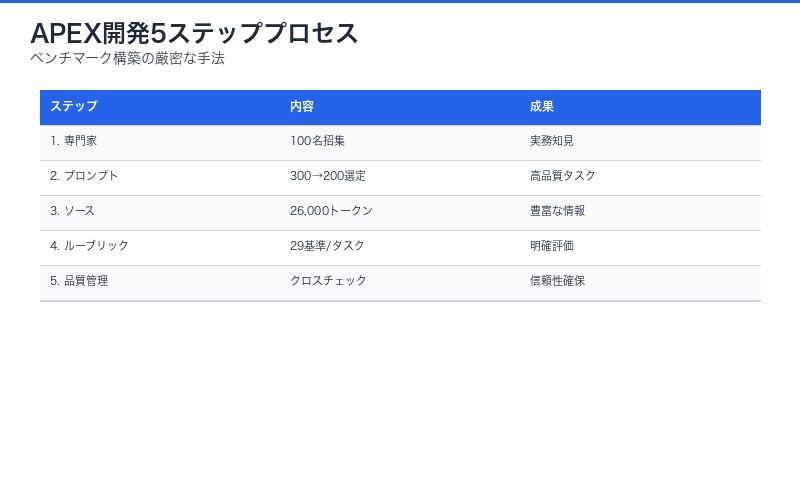The image size is (800, 500).
Task: Select the 29基準/タスク cell
Action: [327, 246]
